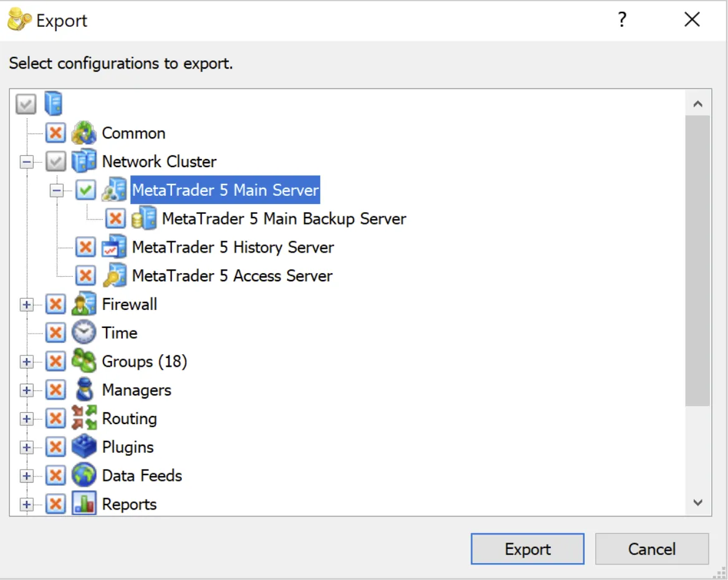Select the Data Feeds label
This screenshot has width=728, height=580.
click(142, 476)
